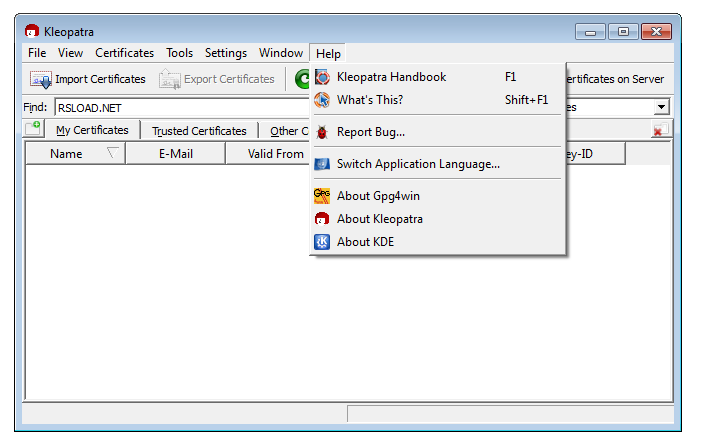Sort by Valid From column header
Image resolution: width=703 pixels, height=443 pixels.
click(268, 154)
